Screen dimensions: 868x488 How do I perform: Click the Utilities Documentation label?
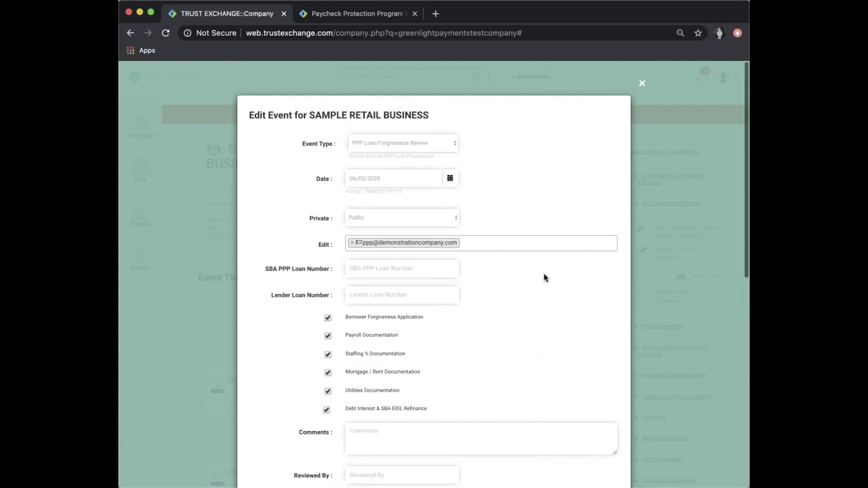pyautogui.click(x=372, y=390)
